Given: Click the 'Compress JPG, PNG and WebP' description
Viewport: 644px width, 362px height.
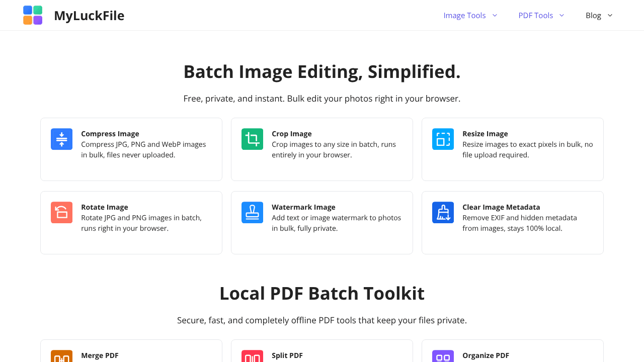Looking at the screenshot, I should (143, 150).
